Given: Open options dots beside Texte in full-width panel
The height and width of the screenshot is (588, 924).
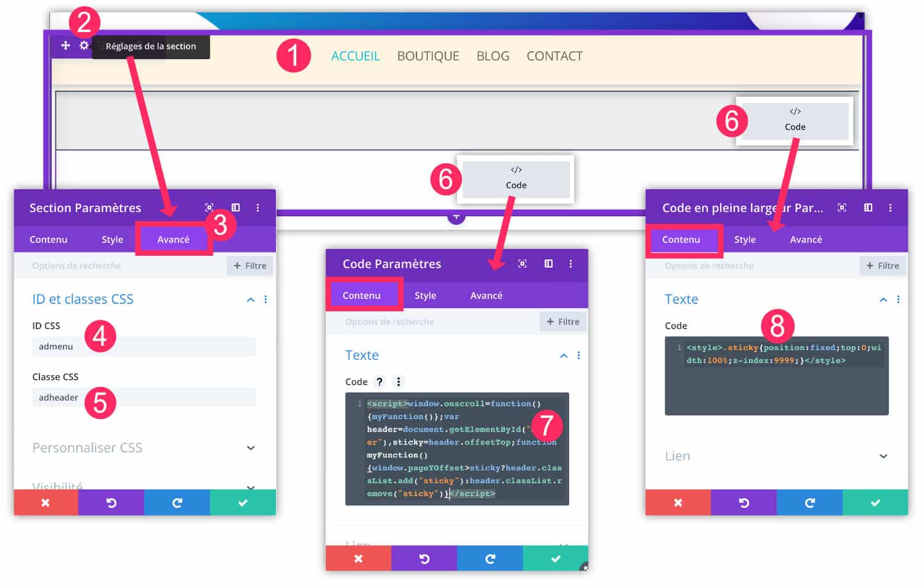Looking at the screenshot, I should [898, 300].
